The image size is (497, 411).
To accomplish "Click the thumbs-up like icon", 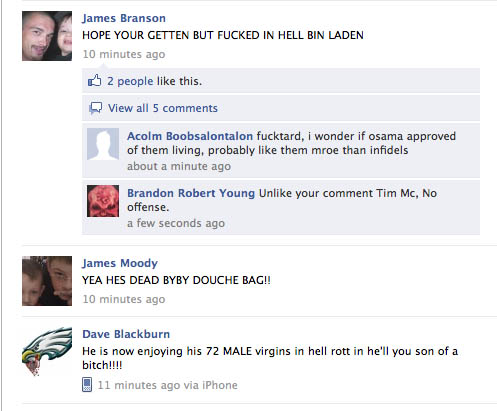I will [94, 81].
